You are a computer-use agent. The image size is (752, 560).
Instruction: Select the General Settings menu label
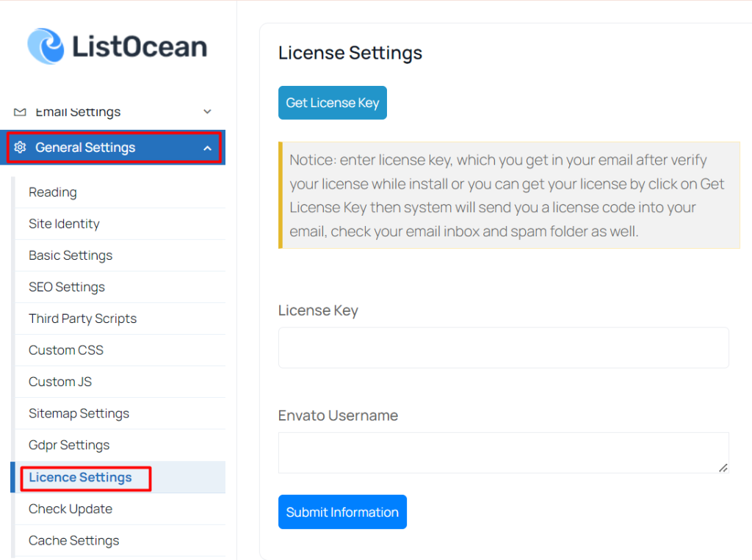85,148
